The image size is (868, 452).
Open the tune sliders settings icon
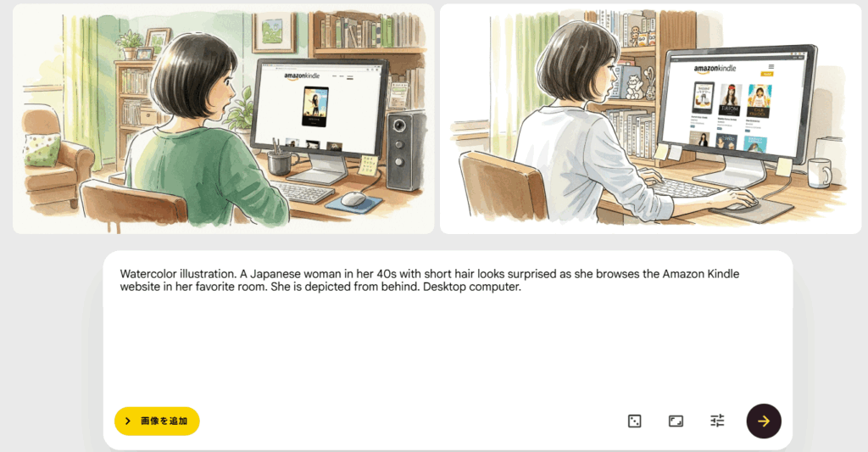pos(717,421)
